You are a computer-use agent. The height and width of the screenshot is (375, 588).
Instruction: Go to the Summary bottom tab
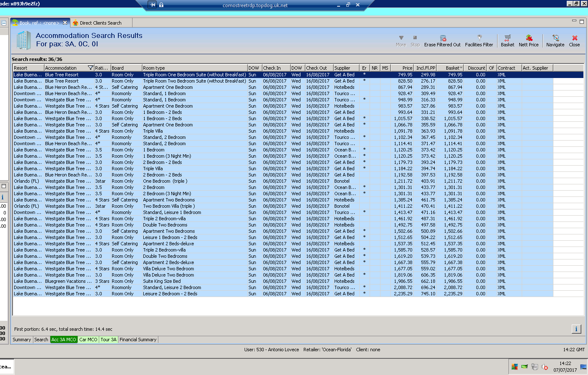22,340
